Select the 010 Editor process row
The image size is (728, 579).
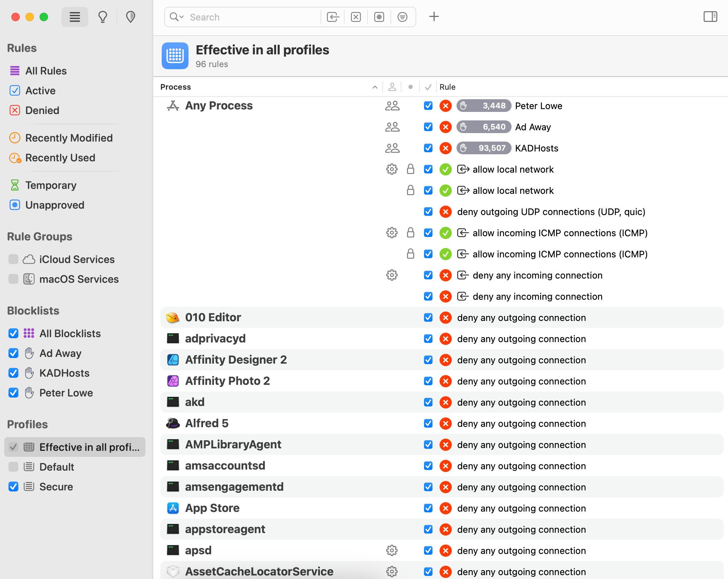coord(442,318)
